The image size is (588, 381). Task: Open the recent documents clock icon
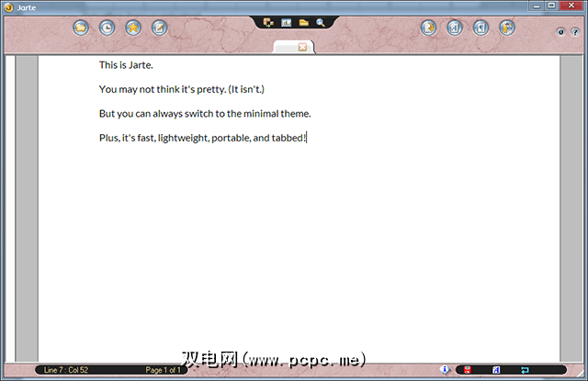pos(107,28)
